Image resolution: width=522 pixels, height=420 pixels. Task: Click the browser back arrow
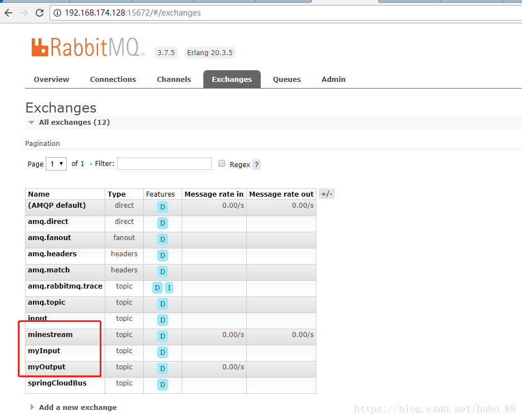8,13
